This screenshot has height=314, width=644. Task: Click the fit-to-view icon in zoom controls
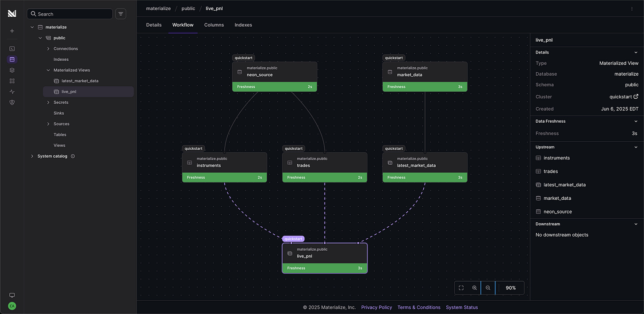461,288
